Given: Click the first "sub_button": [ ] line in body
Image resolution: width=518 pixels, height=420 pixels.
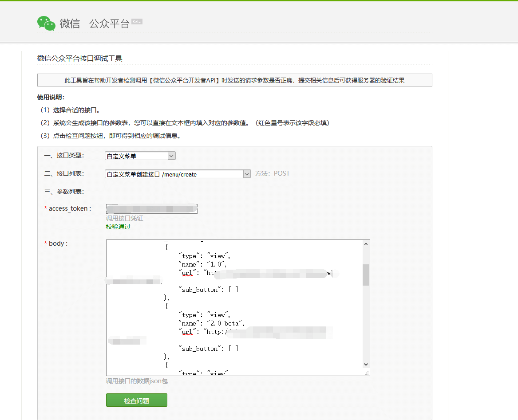Looking at the screenshot, I should click(208, 290).
